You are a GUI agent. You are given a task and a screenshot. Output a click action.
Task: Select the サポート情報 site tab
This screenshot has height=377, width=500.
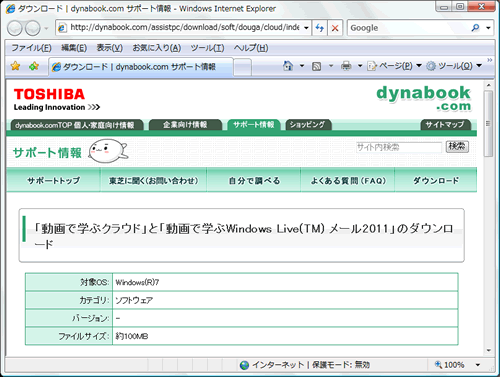click(254, 125)
